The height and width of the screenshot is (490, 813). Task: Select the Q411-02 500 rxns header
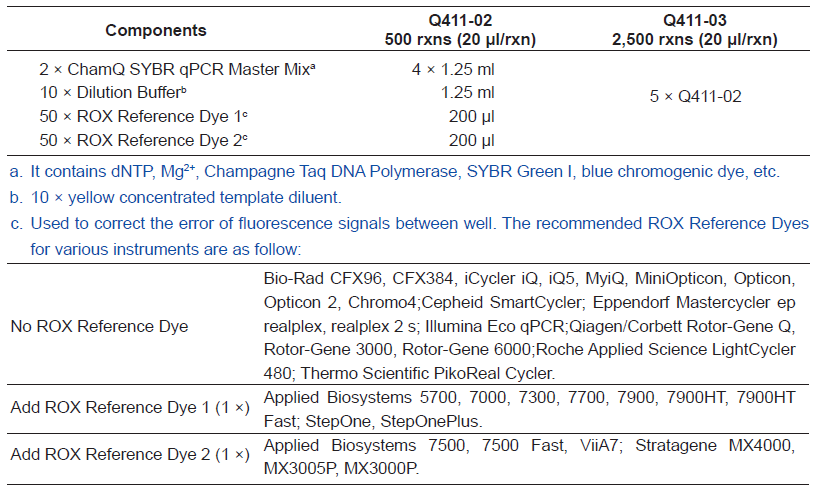click(460, 30)
